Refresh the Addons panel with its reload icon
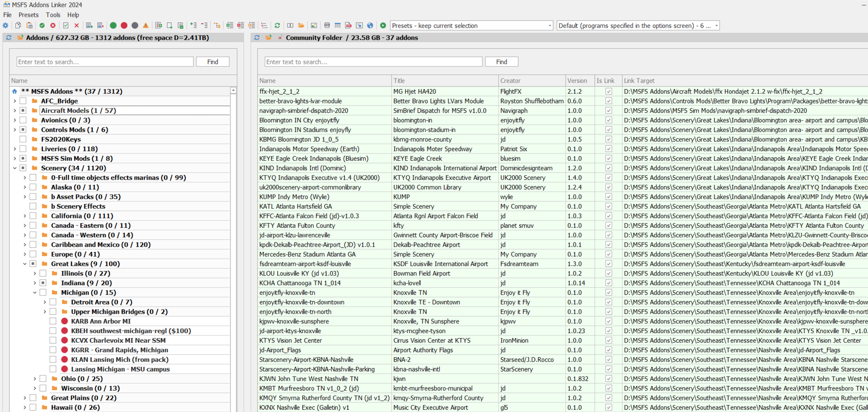This screenshot has height=412, width=868. 8,38
